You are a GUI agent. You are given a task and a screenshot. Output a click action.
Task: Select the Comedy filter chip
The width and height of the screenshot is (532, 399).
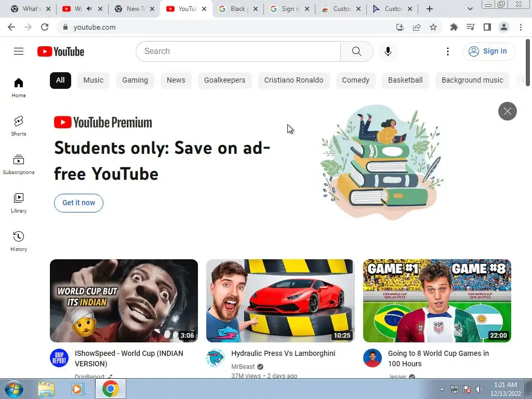355,81
